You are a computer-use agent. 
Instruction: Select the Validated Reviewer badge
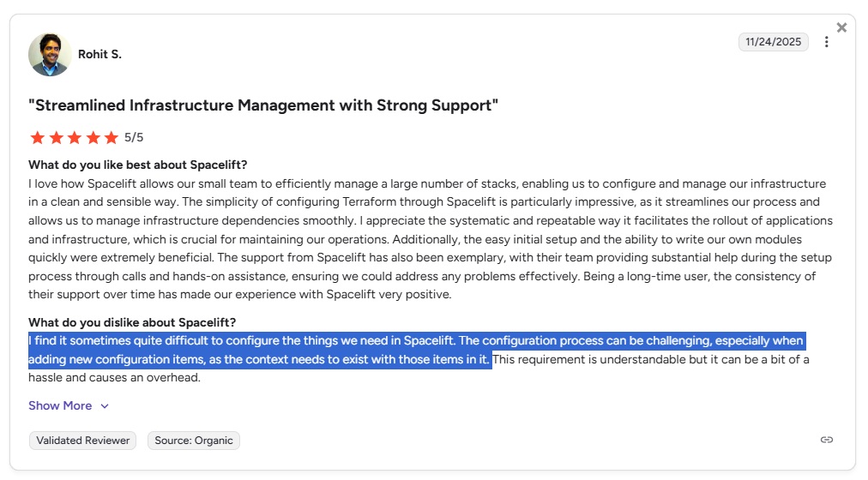[84, 441]
